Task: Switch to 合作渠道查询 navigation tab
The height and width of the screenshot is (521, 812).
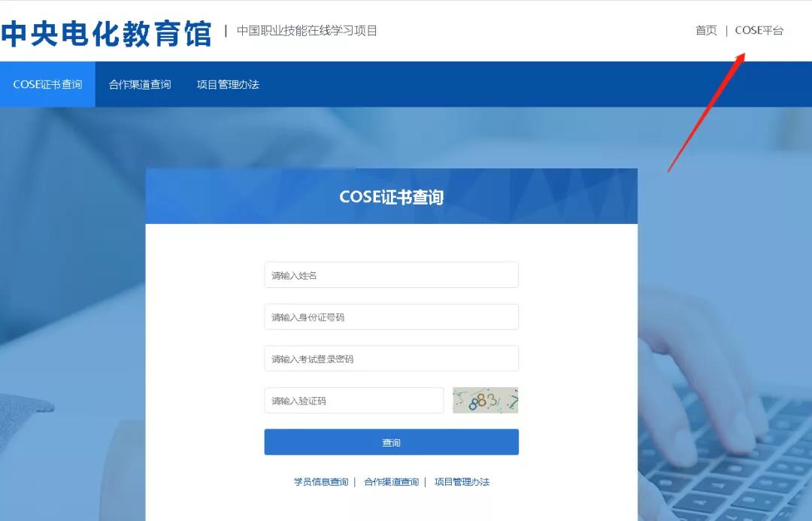Action: (x=140, y=84)
